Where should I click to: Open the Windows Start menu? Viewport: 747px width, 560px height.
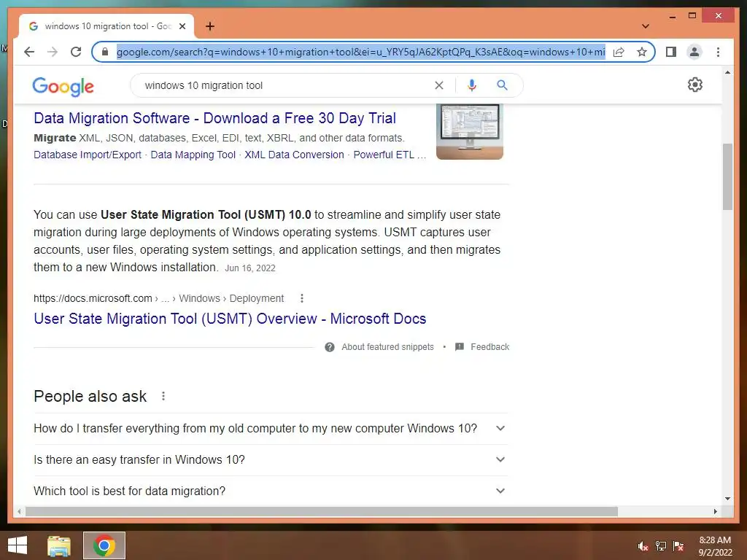pos(18,545)
